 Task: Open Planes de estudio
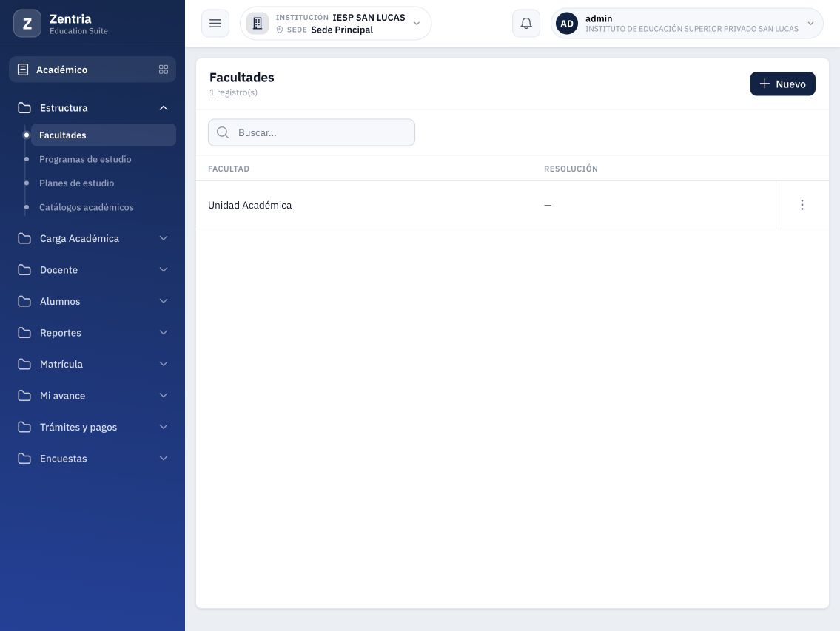point(77,183)
